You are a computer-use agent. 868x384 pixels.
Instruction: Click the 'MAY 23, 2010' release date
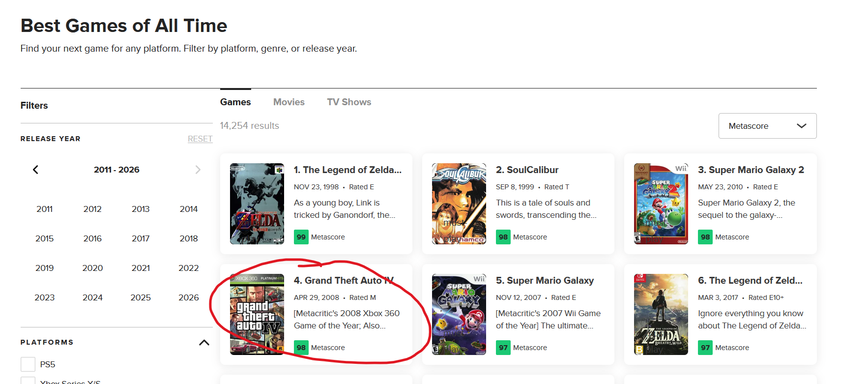(x=720, y=187)
